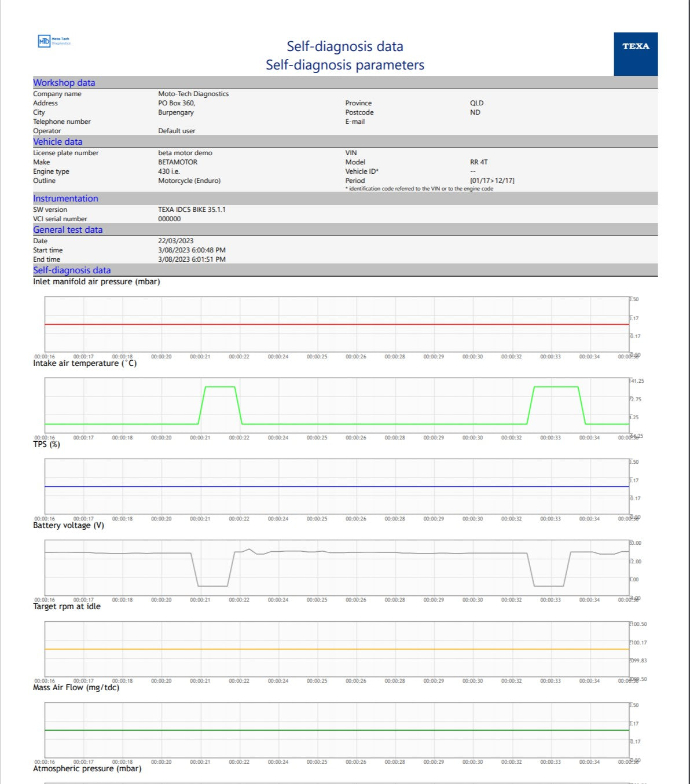Select the outline value 'Motorcycle (Enduro)'

189,181
